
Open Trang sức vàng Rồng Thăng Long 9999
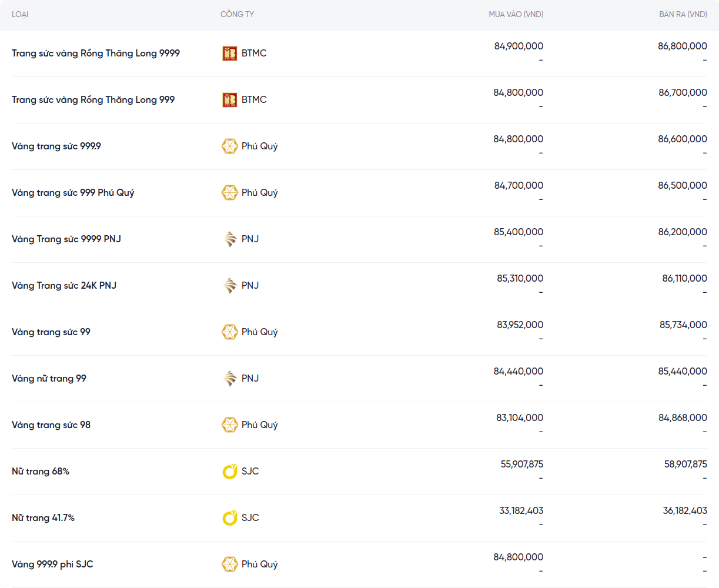[x=96, y=54]
